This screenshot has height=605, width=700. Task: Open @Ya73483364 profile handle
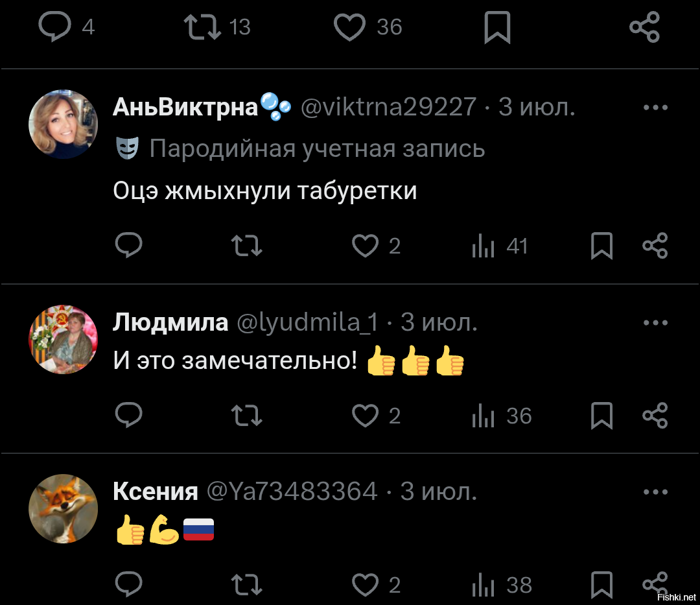pos(292,492)
